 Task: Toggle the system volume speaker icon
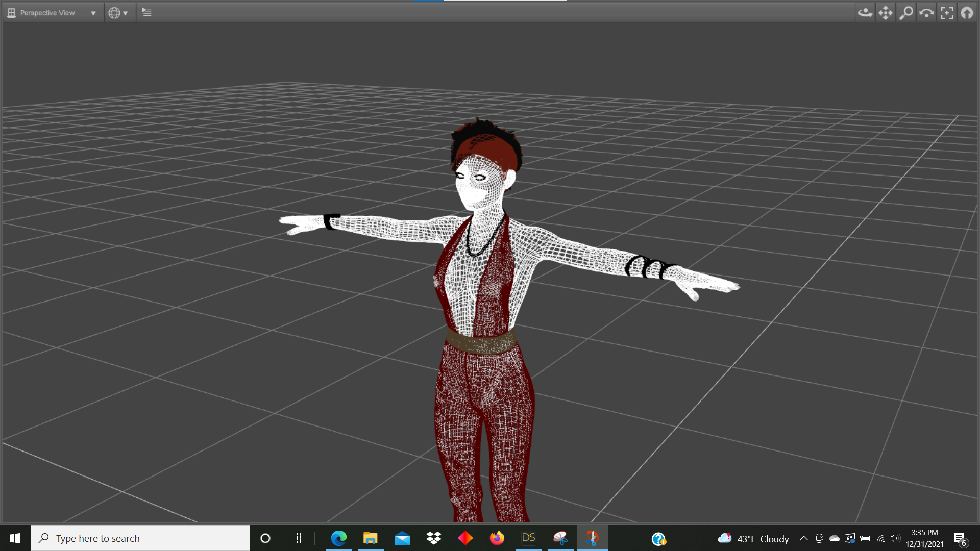[894, 538]
